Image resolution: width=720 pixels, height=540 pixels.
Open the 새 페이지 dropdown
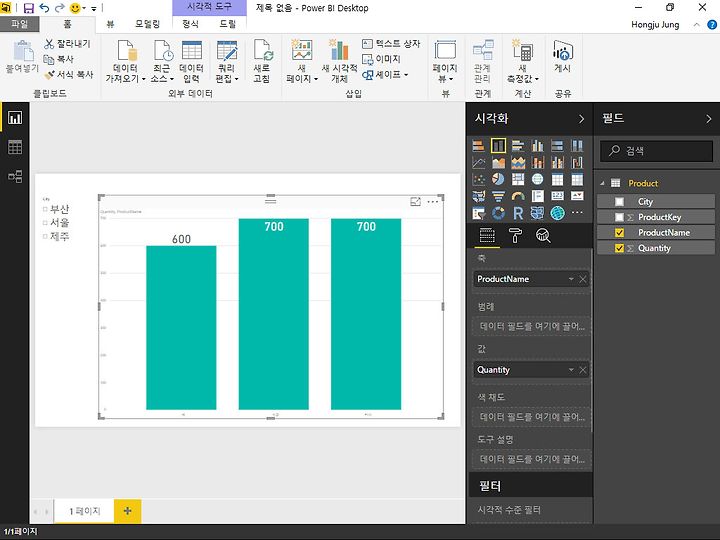[x=302, y=62]
